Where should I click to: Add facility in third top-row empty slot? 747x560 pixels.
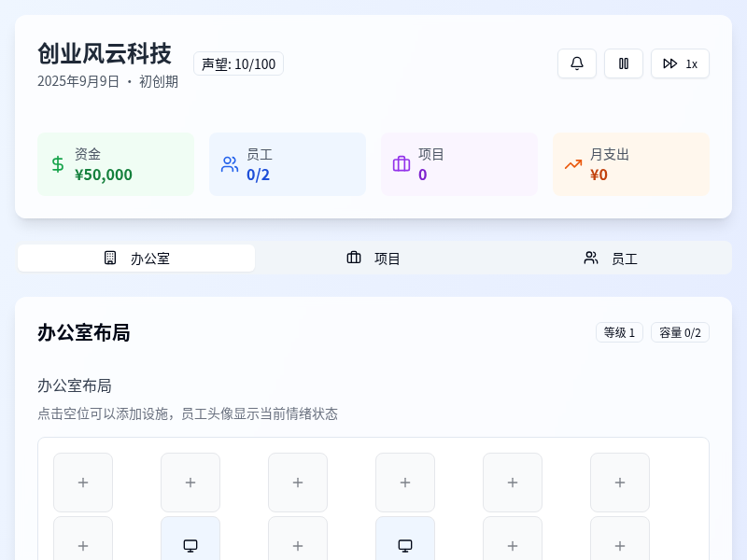[x=298, y=483]
